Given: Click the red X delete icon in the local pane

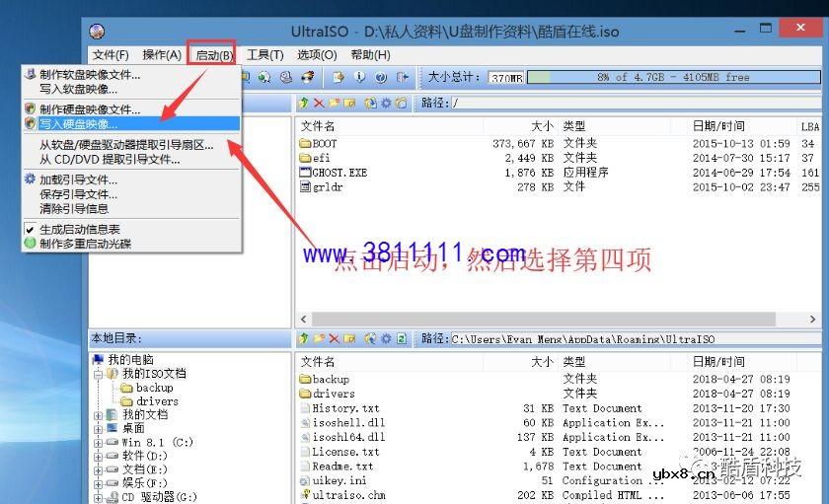Looking at the screenshot, I should [334, 338].
